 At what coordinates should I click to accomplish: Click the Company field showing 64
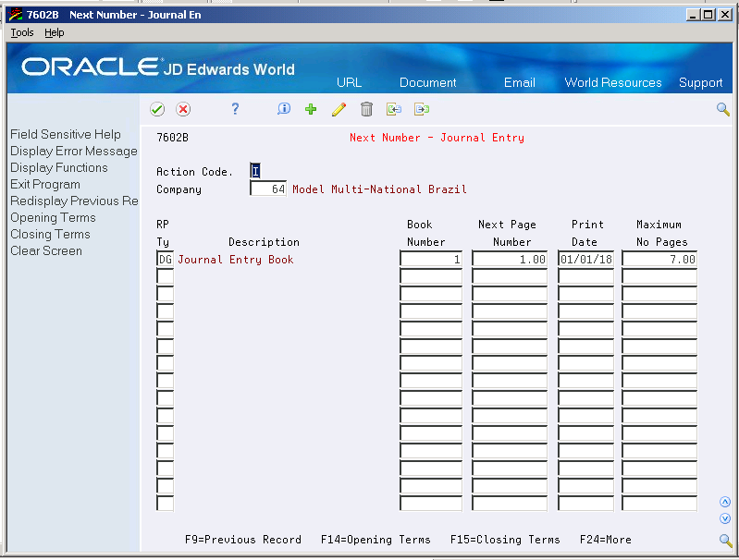pyautogui.click(x=267, y=189)
